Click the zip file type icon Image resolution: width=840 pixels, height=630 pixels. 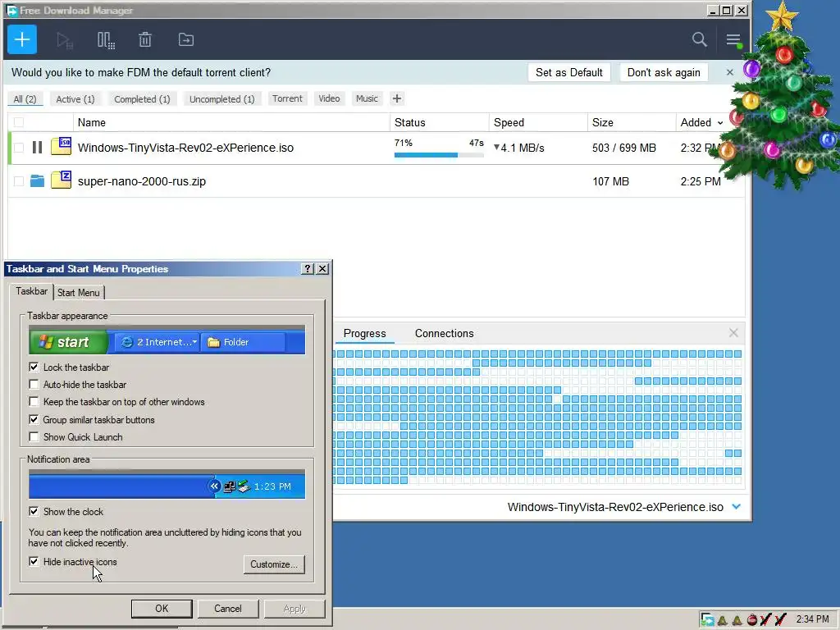point(61,180)
